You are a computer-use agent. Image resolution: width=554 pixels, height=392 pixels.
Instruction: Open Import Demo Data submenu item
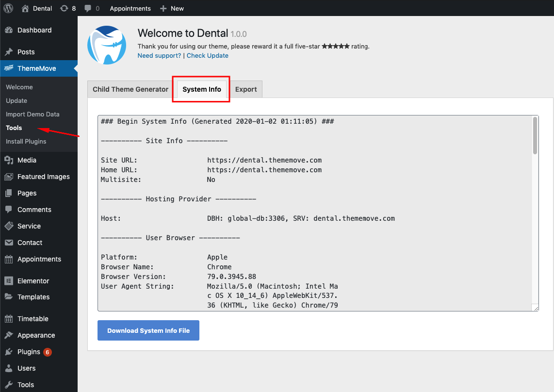point(33,114)
